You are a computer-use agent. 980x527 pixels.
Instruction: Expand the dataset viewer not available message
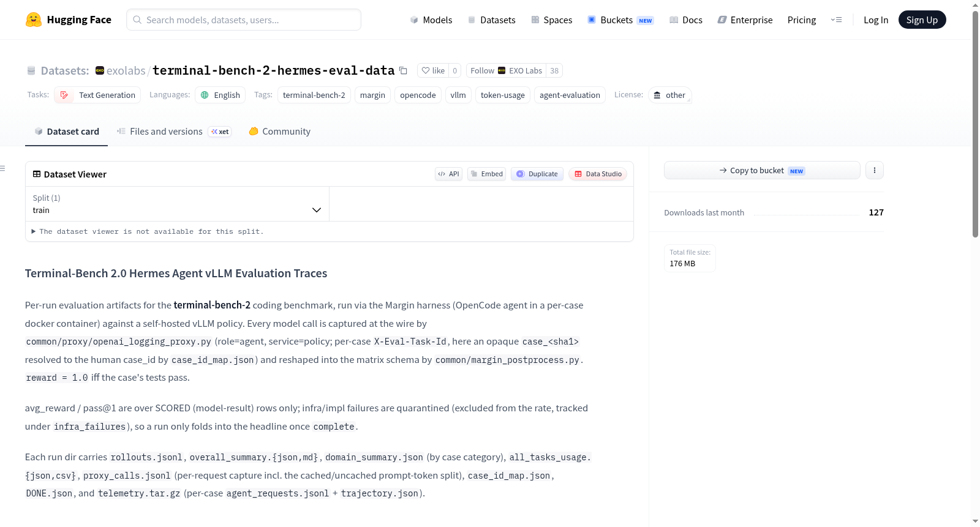148,231
